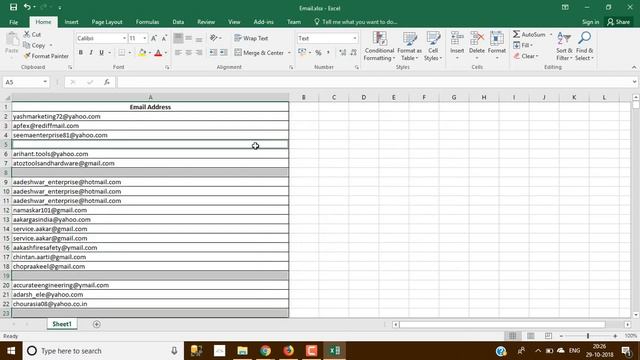Switch to the Formulas tab
Image resolution: width=640 pixels, height=360 pixels.
(x=147, y=22)
